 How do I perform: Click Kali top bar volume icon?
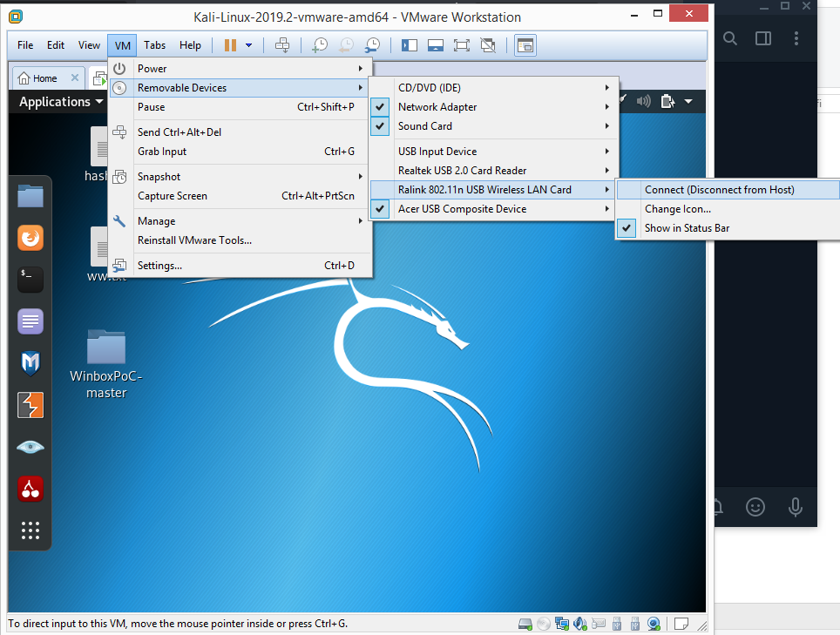[643, 101]
